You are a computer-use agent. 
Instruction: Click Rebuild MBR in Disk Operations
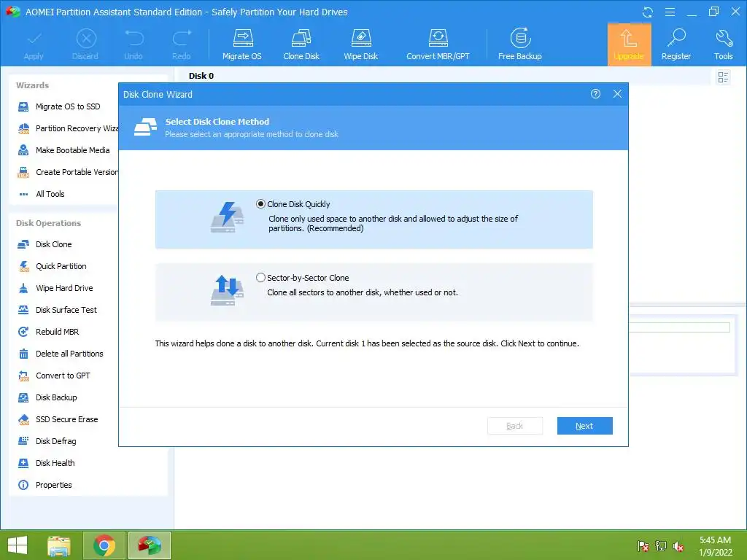[57, 332]
